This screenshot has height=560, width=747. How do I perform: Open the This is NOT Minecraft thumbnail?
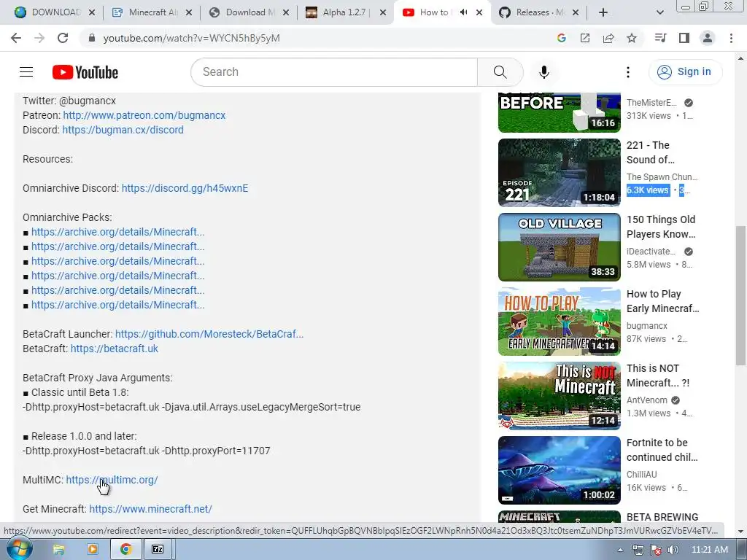click(560, 395)
